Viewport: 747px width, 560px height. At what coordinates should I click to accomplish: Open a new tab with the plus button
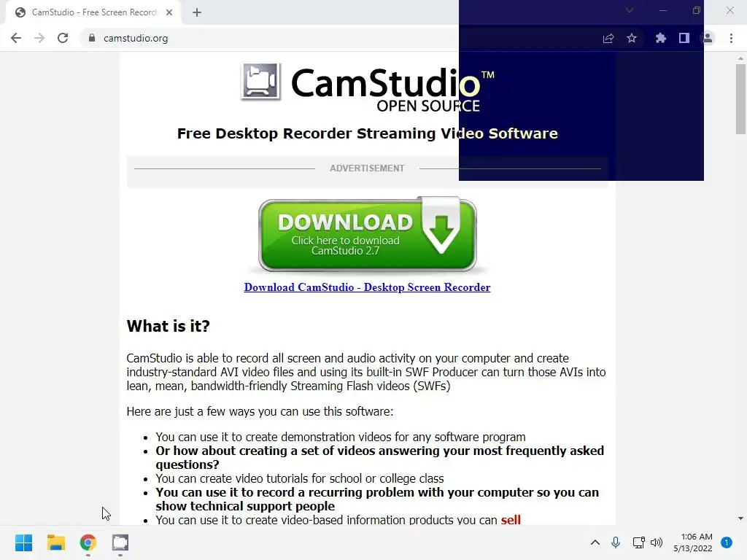point(197,12)
